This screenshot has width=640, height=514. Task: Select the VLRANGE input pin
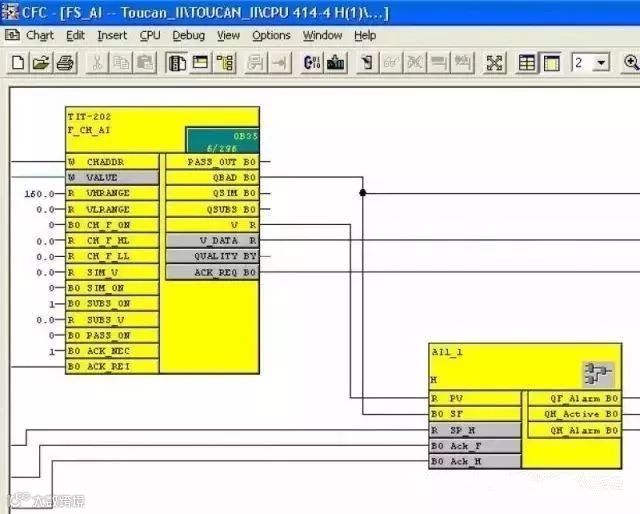tap(112, 209)
